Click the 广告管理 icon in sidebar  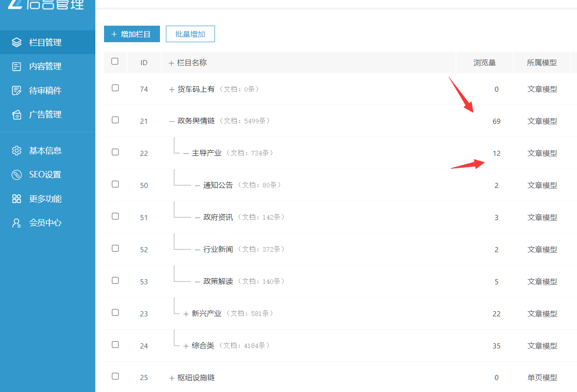pos(16,115)
